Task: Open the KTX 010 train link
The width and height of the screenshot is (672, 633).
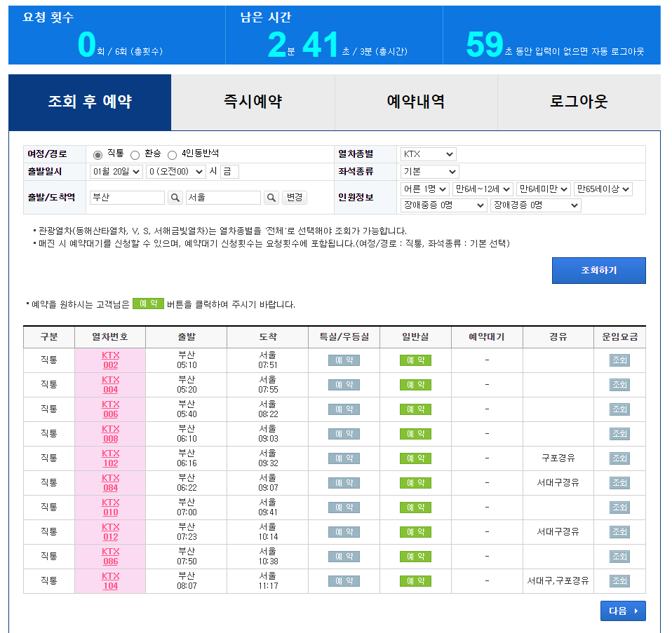Action: pos(111,507)
